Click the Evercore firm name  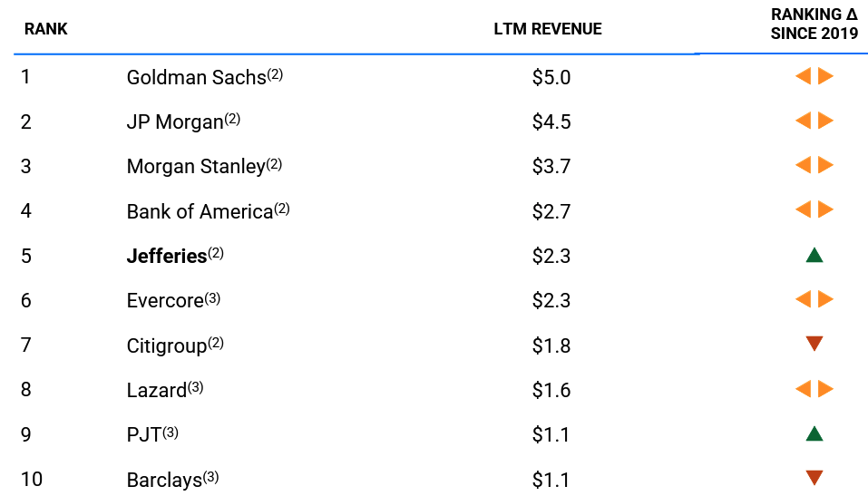click(165, 300)
